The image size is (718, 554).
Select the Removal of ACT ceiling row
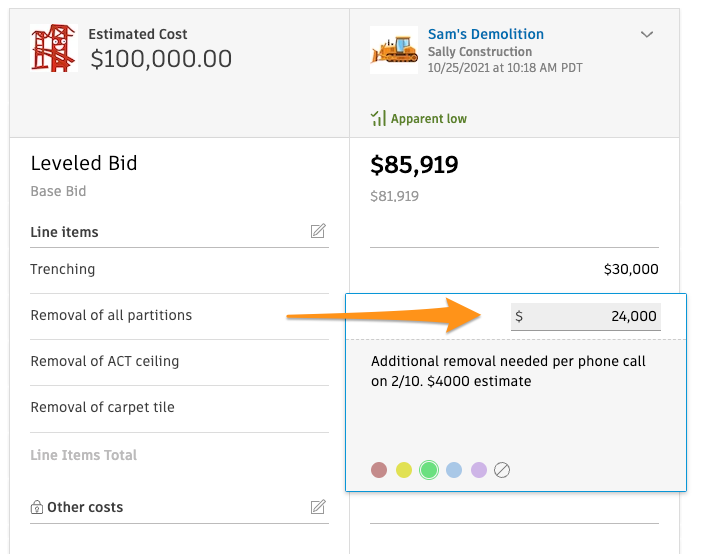tap(180, 362)
